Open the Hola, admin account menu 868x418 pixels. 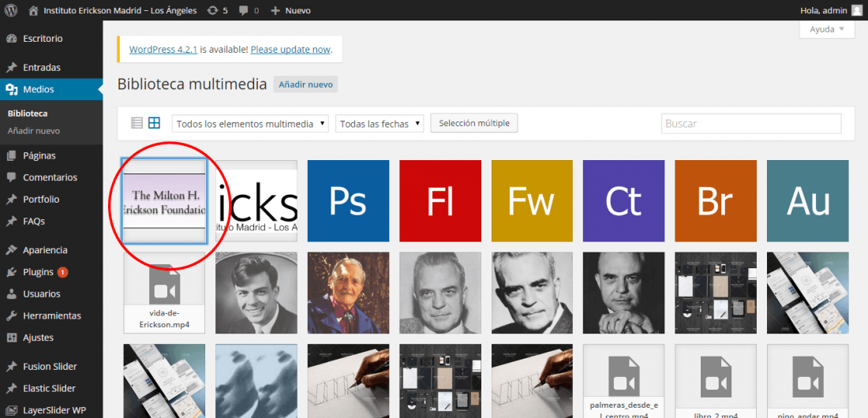[x=832, y=10]
